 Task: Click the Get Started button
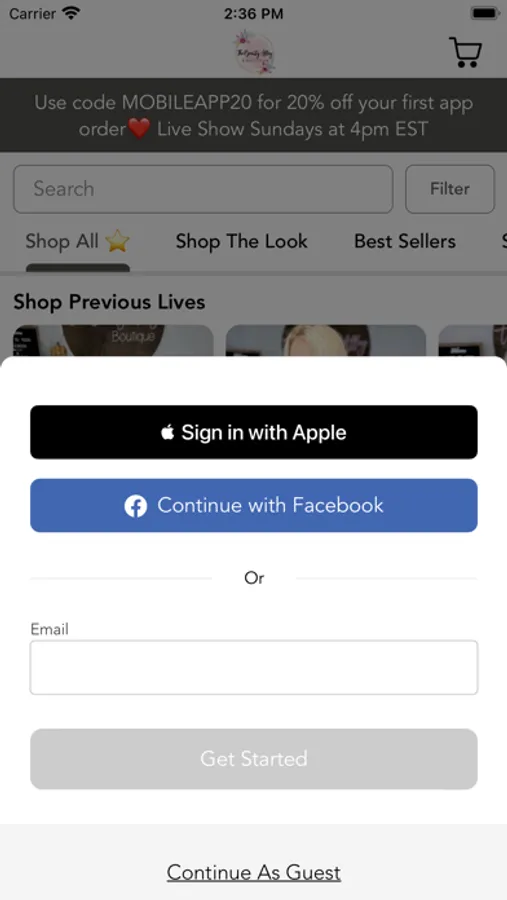tap(254, 759)
